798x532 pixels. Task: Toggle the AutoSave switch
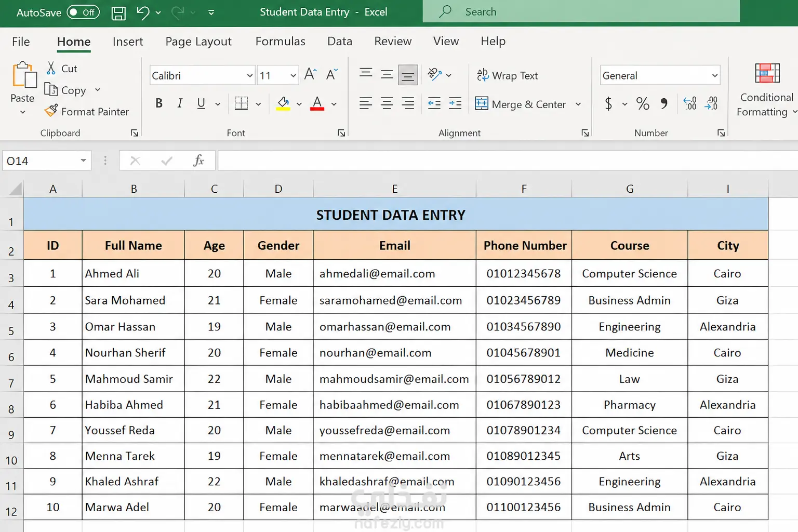(83, 12)
